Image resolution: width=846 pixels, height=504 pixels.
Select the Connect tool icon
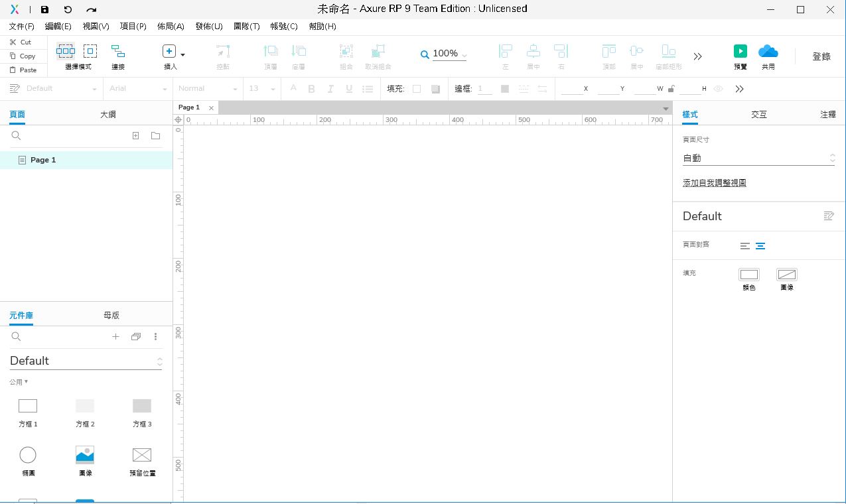[118, 52]
